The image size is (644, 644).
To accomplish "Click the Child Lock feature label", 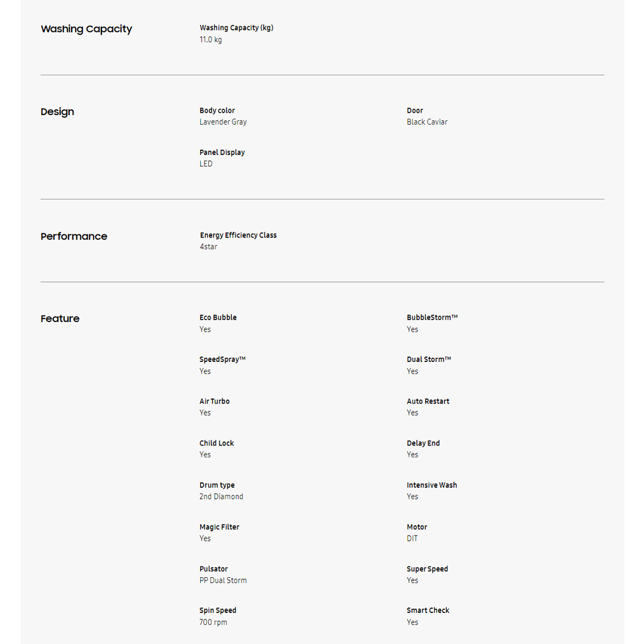I will click(216, 443).
